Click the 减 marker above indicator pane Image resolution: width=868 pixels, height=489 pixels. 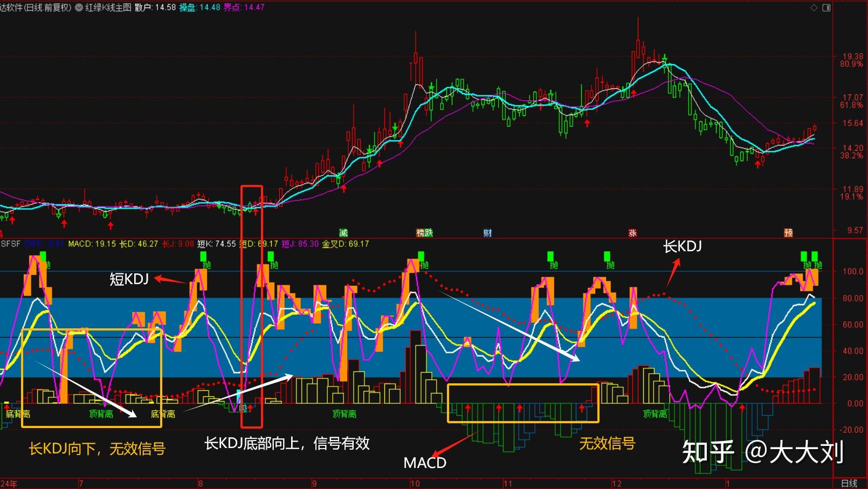344,232
